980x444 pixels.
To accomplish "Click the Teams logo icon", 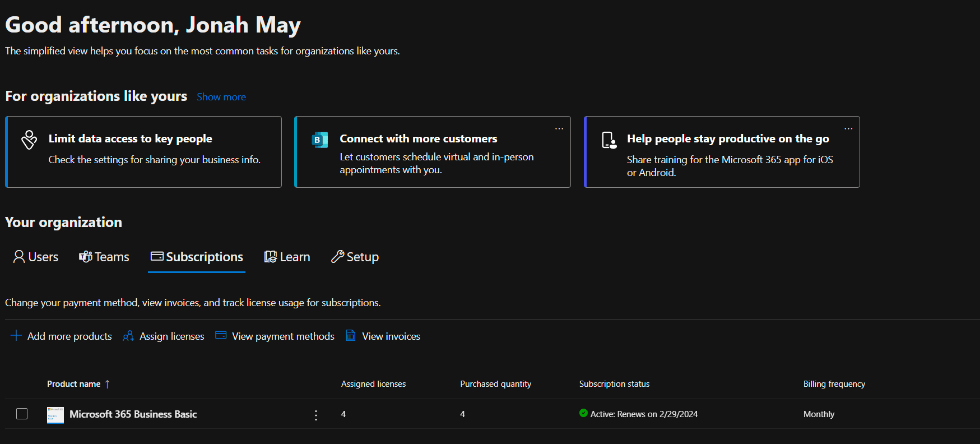I will (86, 257).
